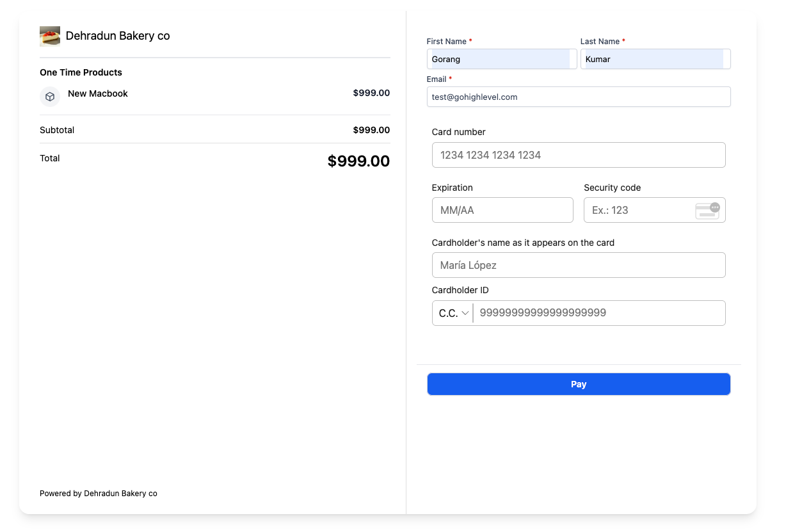Click the Dehradun Bakery co header title
The image size is (786, 532).
tap(118, 36)
